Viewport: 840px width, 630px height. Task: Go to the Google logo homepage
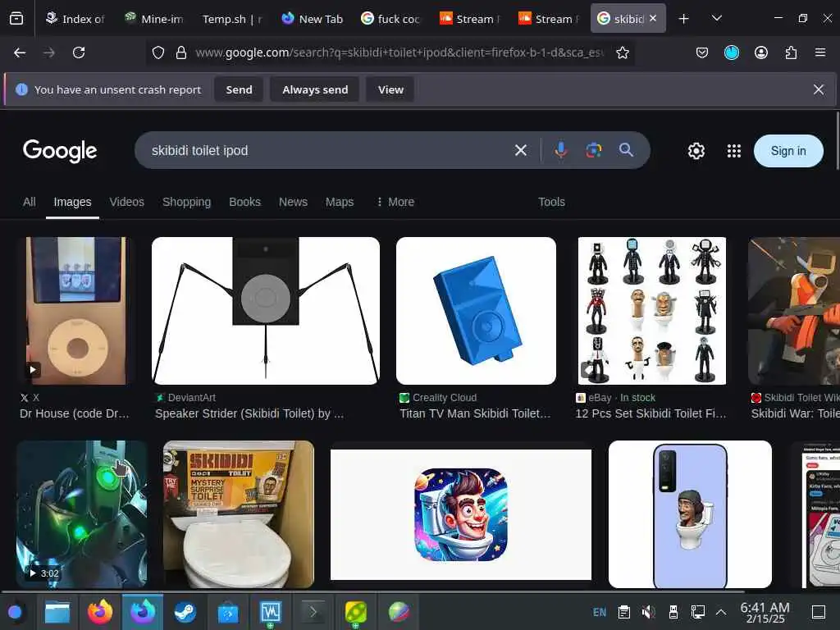click(60, 151)
